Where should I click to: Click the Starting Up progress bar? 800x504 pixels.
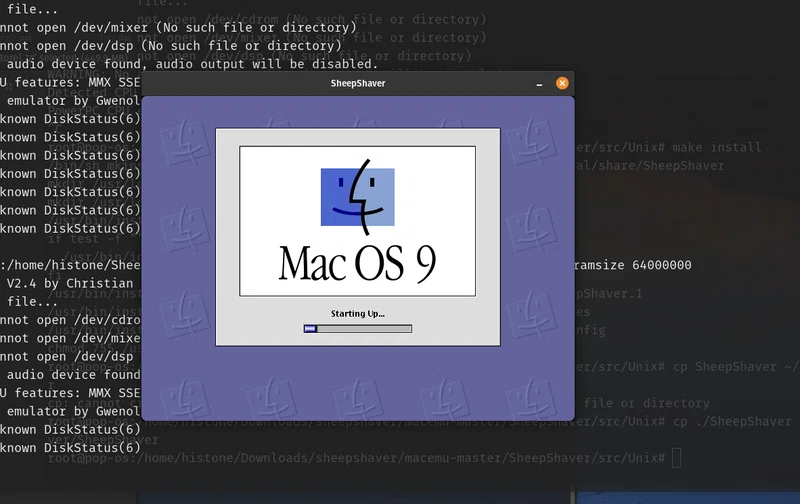click(x=358, y=329)
